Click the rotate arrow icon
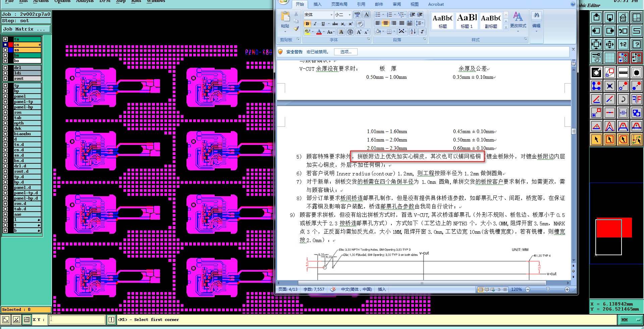The image size is (644, 329). coord(623,99)
